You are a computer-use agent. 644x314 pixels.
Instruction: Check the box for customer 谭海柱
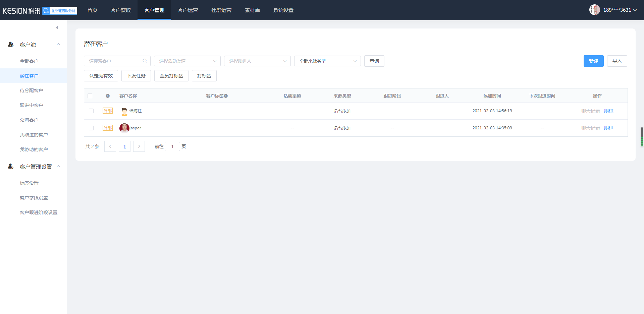point(91,111)
